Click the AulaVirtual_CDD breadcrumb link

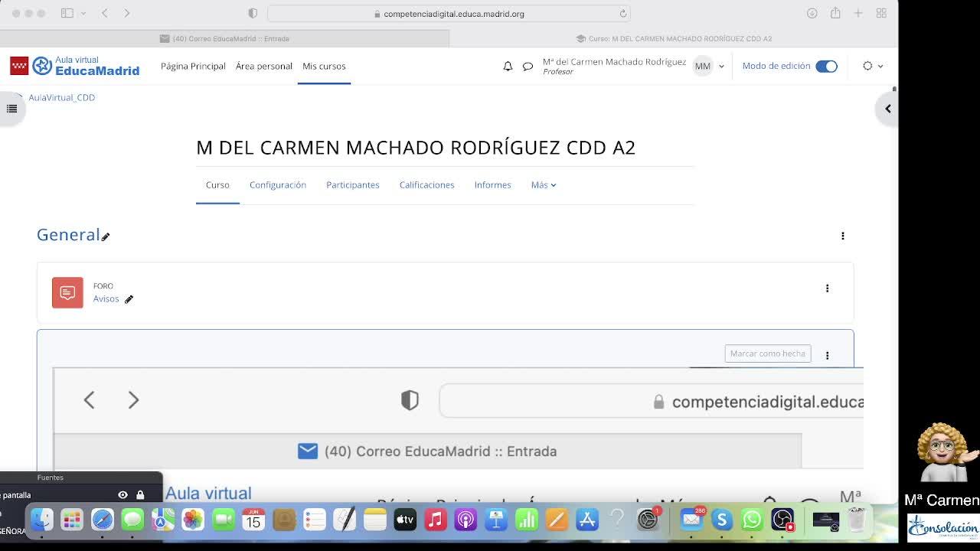62,98
